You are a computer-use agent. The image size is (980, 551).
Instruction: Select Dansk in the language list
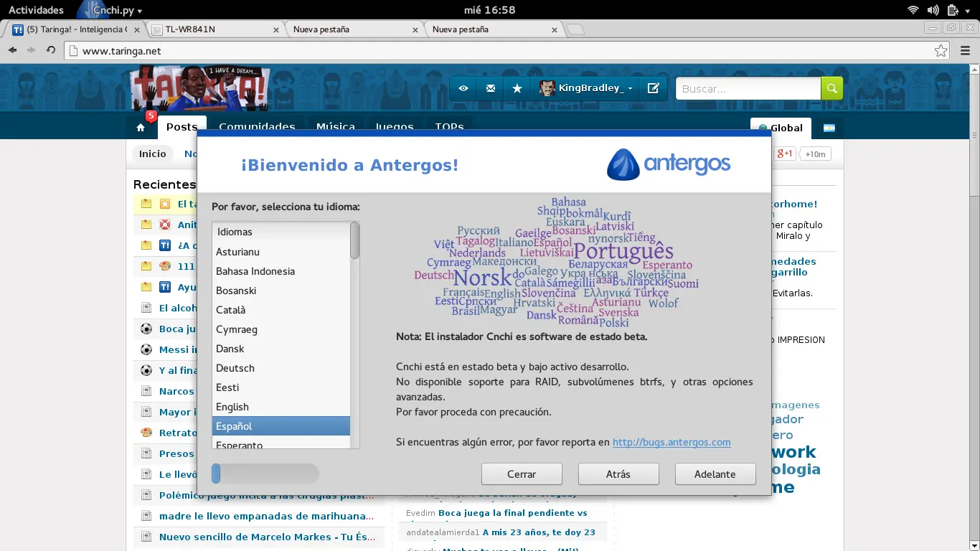click(281, 349)
